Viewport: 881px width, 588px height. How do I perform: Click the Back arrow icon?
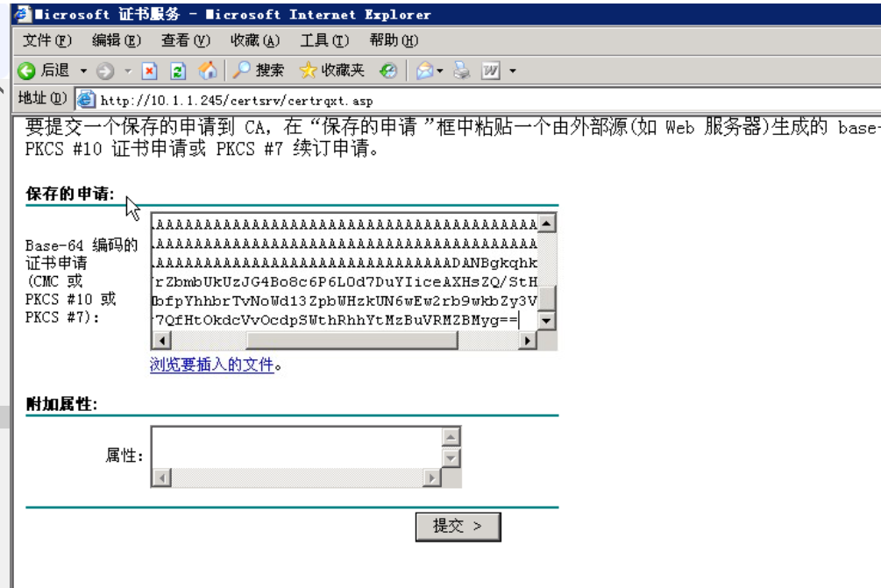click(26, 71)
